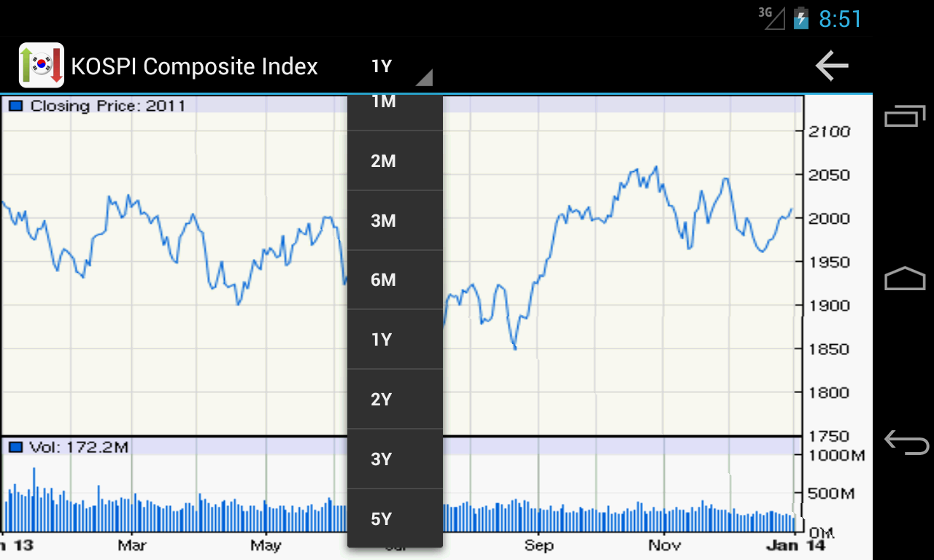Tap the back arrow in action bar
Viewport: 934px width, 560px height.
(832, 66)
